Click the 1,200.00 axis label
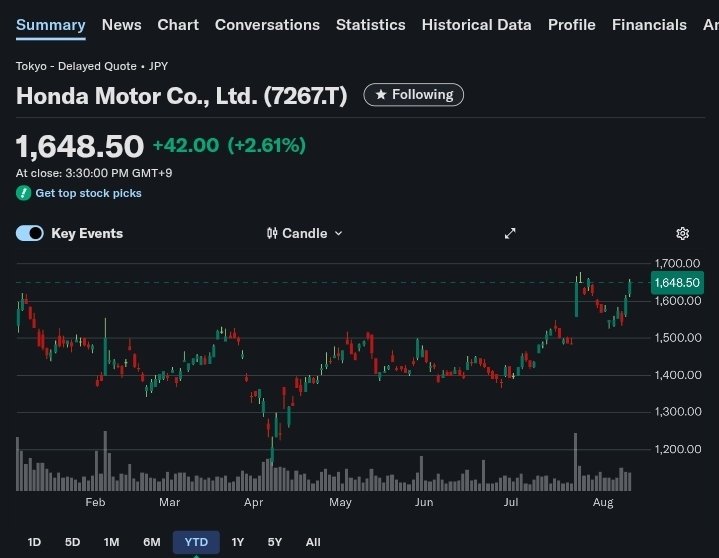The height and width of the screenshot is (558, 719). click(x=678, y=449)
